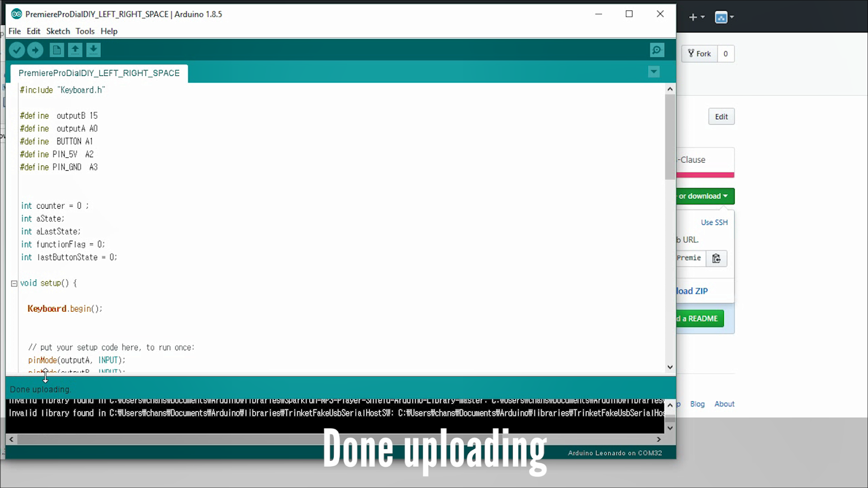Click the Keyboard.begin() line
This screenshot has height=488, width=868.
click(x=65, y=309)
